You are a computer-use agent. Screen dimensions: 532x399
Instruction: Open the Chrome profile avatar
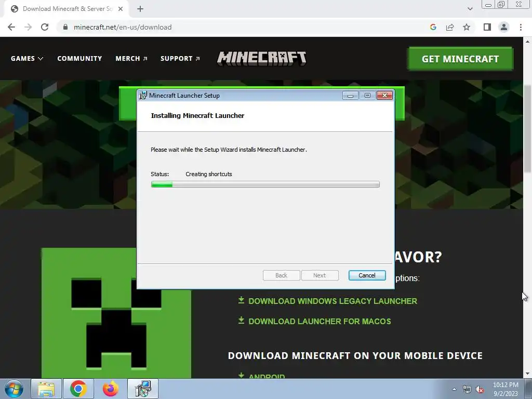point(504,27)
